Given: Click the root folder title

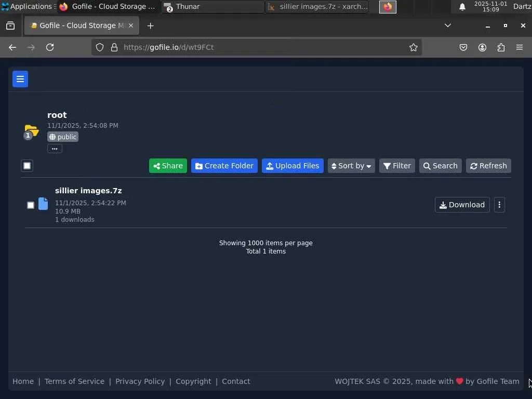Looking at the screenshot, I should [x=57, y=115].
